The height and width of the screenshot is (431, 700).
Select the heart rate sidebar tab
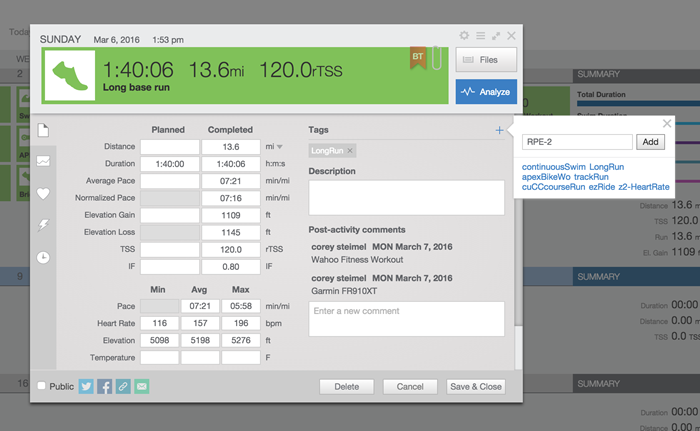(43, 193)
